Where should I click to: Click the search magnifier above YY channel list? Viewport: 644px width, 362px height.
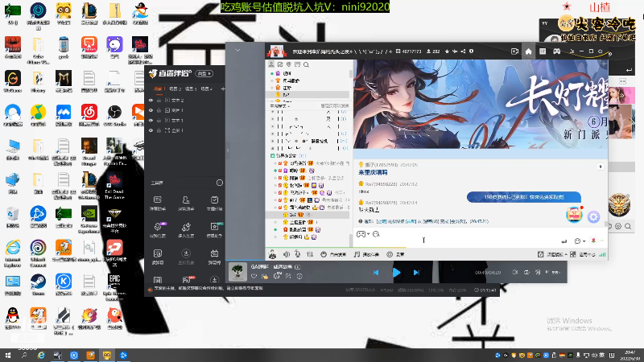306,64
